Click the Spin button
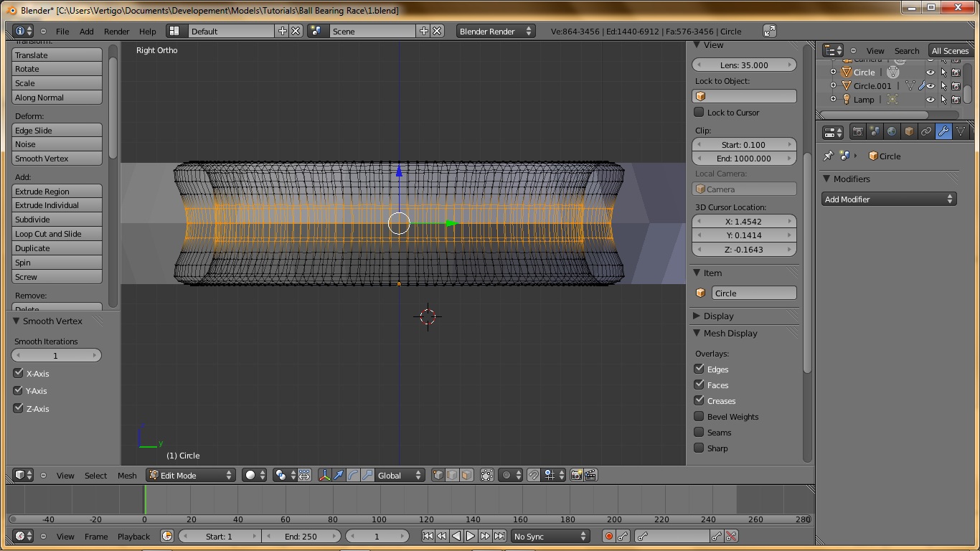 (57, 263)
